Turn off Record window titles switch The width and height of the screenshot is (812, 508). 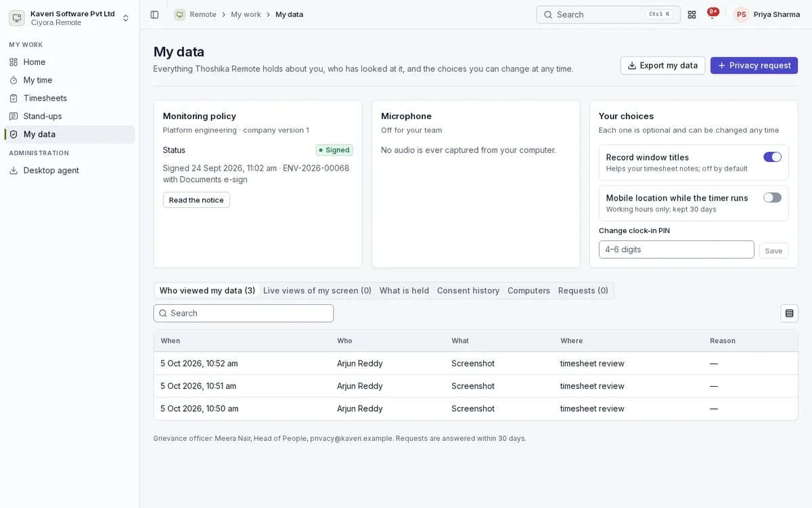pyautogui.click(x=772, y=156)
